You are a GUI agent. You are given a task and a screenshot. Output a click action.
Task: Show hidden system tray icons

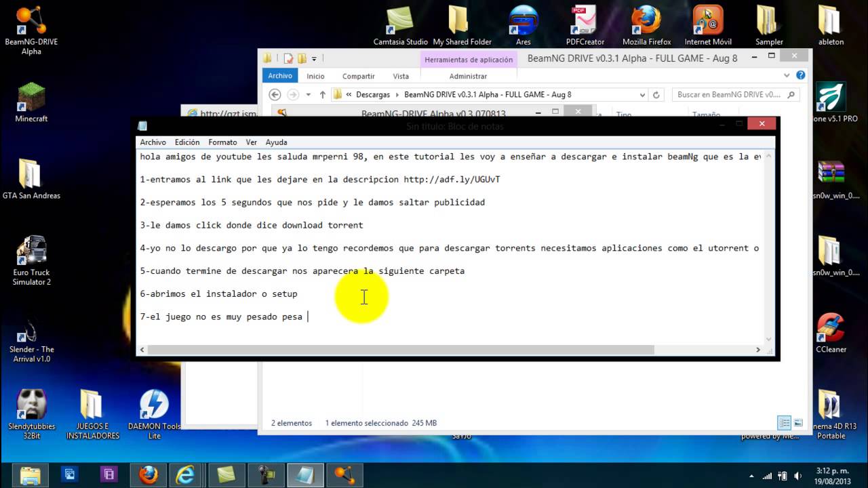point(750,476)
